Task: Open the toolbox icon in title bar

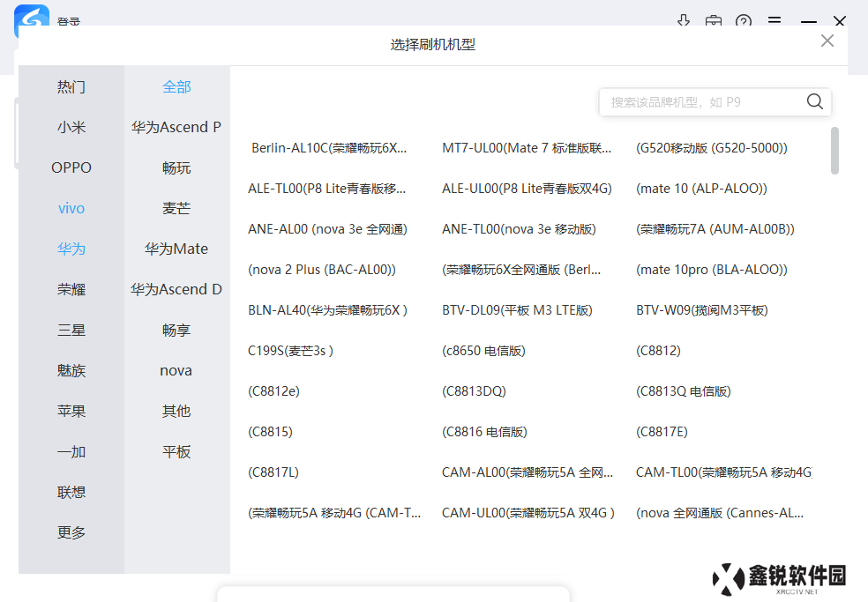Action: 714,21
